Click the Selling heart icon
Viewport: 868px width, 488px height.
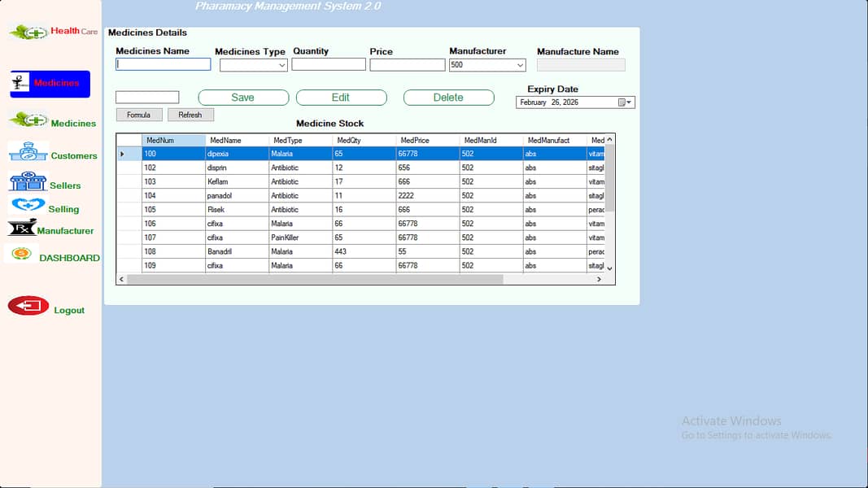click(28, 206)
